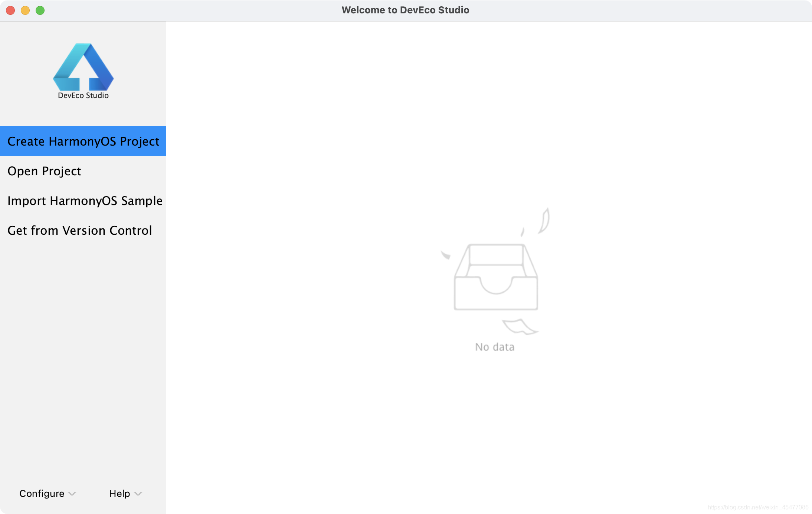The height and width of the screenshot is (514, 812).
Task: Click the Open Project icon
Action: [x=45, y=170]
